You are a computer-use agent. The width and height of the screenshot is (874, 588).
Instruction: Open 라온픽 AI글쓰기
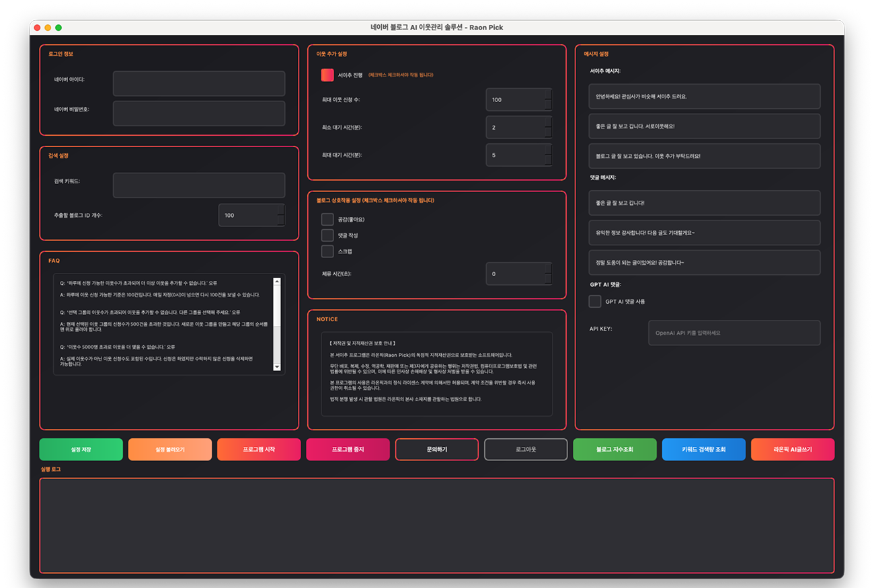pyautogui.click(x=793, y=449)
